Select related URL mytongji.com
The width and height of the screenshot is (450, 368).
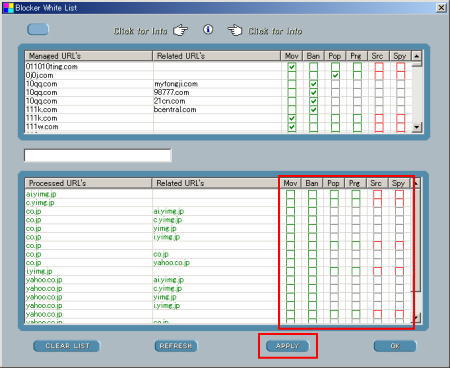pos(176,84)
